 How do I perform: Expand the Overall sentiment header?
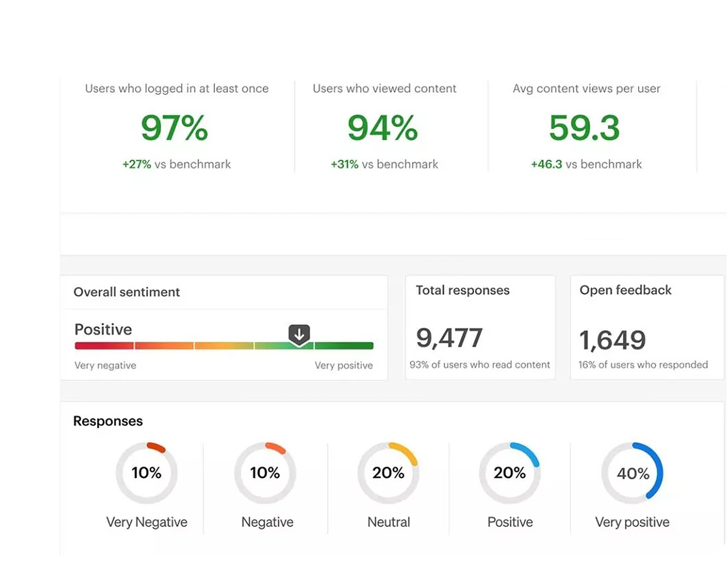click(127, 292)
